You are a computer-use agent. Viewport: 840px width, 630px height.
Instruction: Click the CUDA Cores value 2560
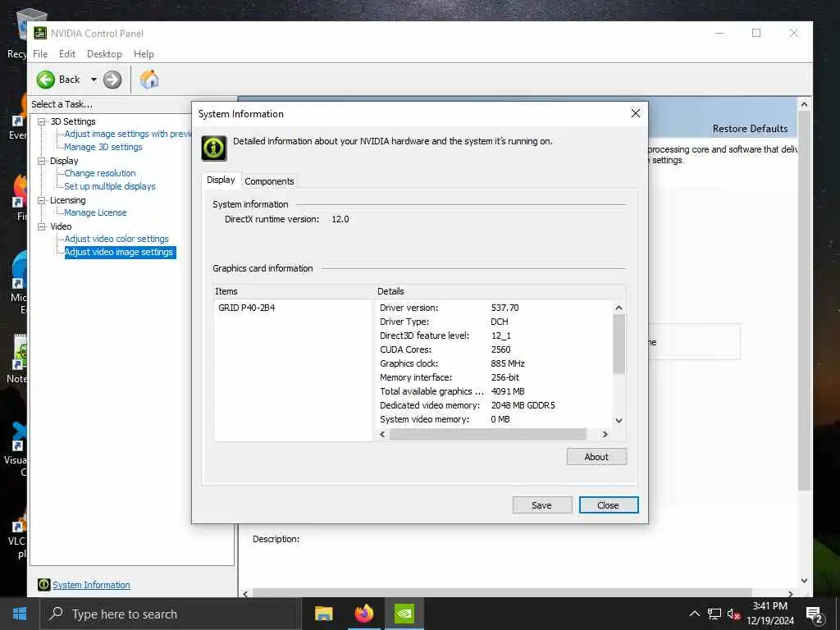501,349
